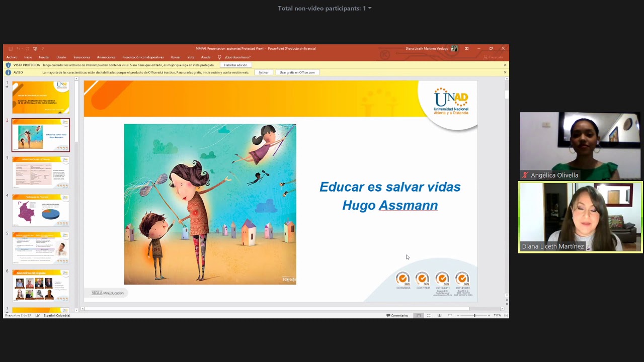Click Diana Liceth Martínez video tile
The width and height of the screenshot is (644, 362).
coord(580,217)
